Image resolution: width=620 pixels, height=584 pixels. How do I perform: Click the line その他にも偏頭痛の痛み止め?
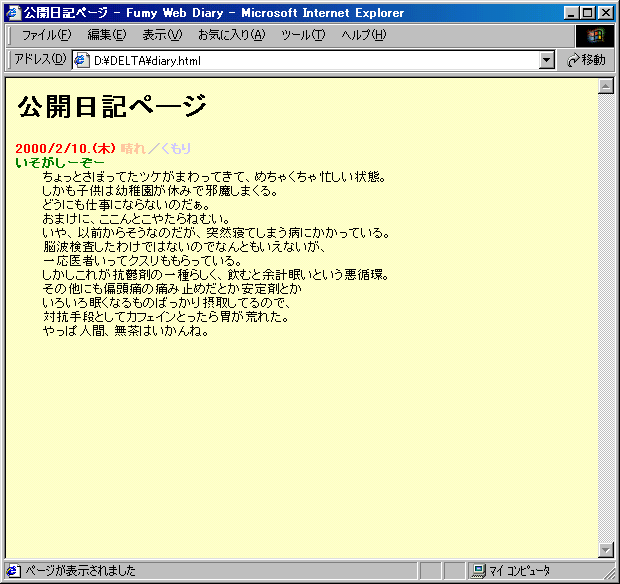pyautogui.click(x=172, y=289)
